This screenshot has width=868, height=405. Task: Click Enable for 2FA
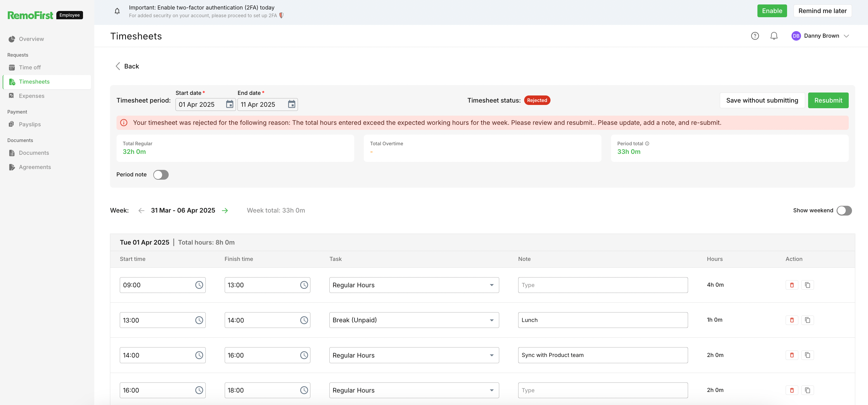click(x=772, y=11)
